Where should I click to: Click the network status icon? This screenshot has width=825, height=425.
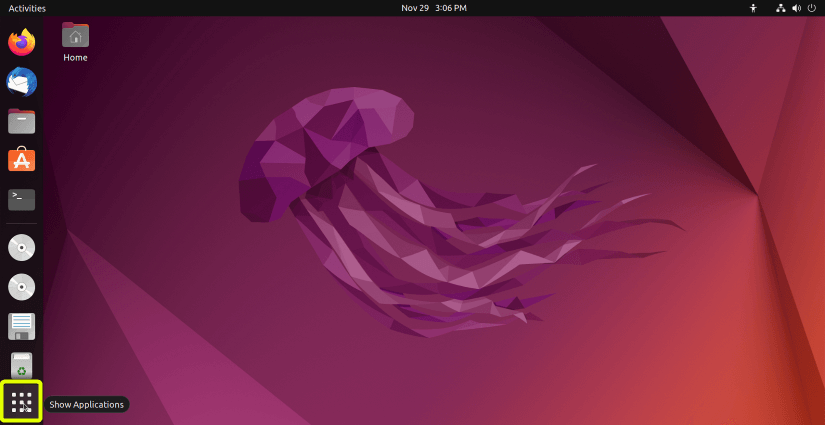pos(780,8)
